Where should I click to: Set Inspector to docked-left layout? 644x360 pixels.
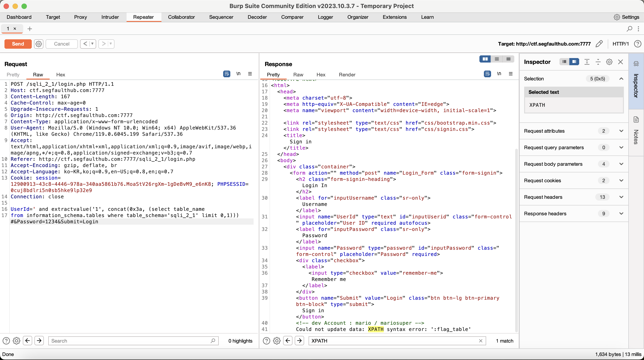564,62
